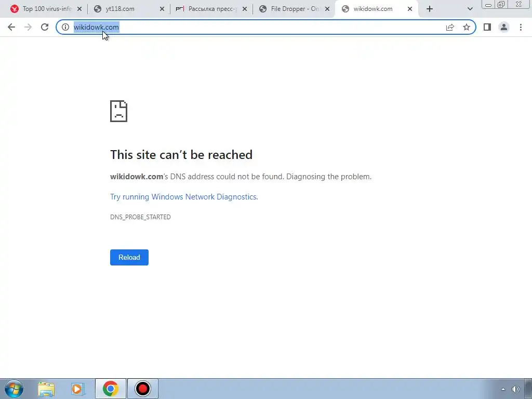The height and width of the screenshot is (399, 532).
Task: Switch to the Рассылка пресс tab
Action: [211, 9]
